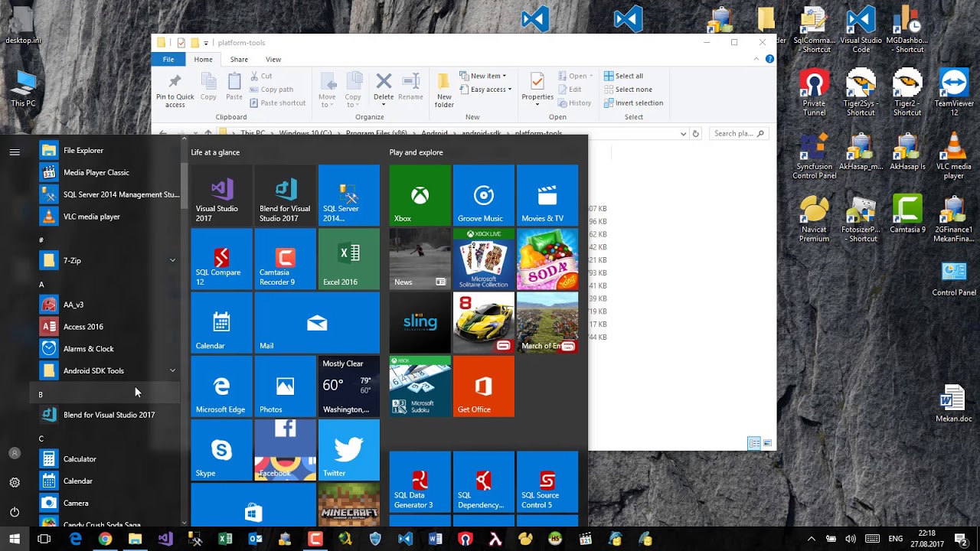Click the Start menu Power button
The image size is (980, 551).
tap(15, 511)
